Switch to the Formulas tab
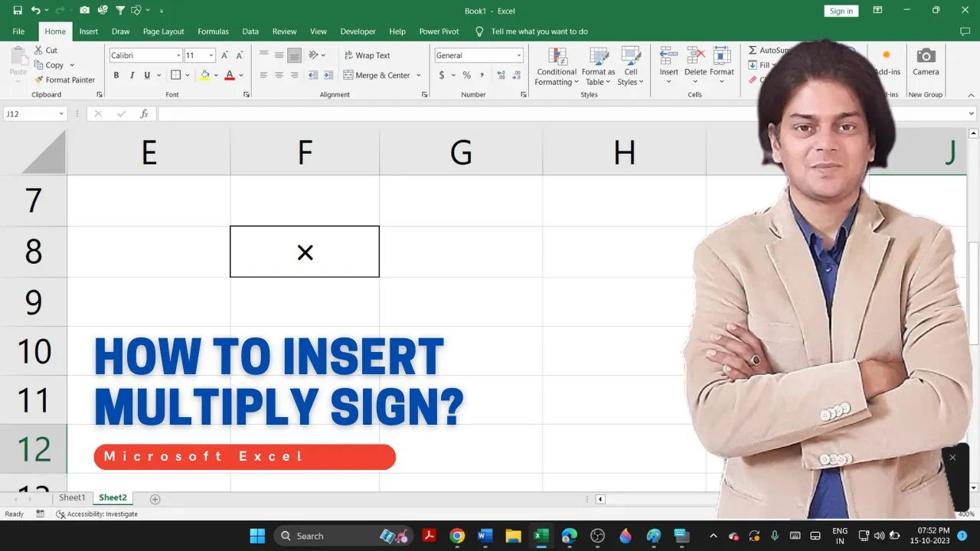The width and height of the screenshot is (980, 551). [x=213, y=31]
